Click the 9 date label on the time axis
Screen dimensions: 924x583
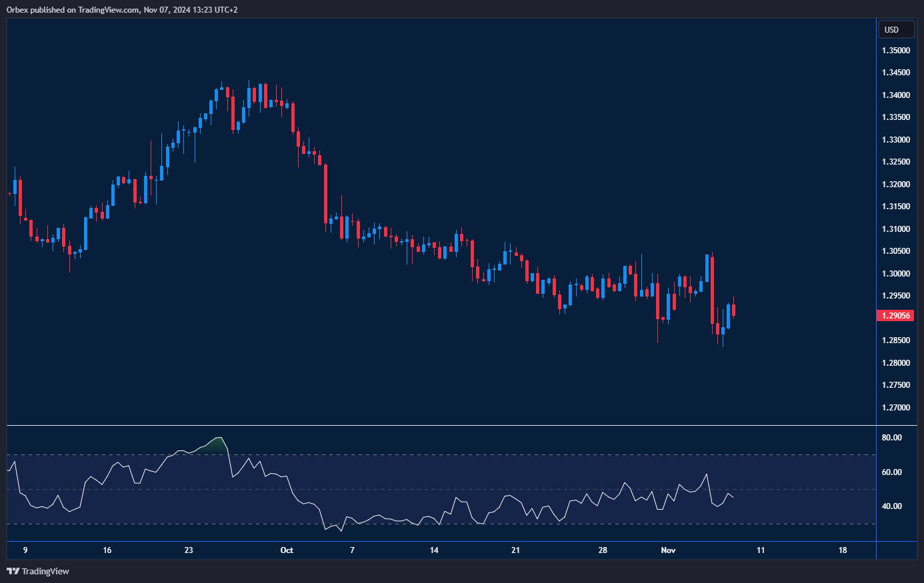coord(25,550)
